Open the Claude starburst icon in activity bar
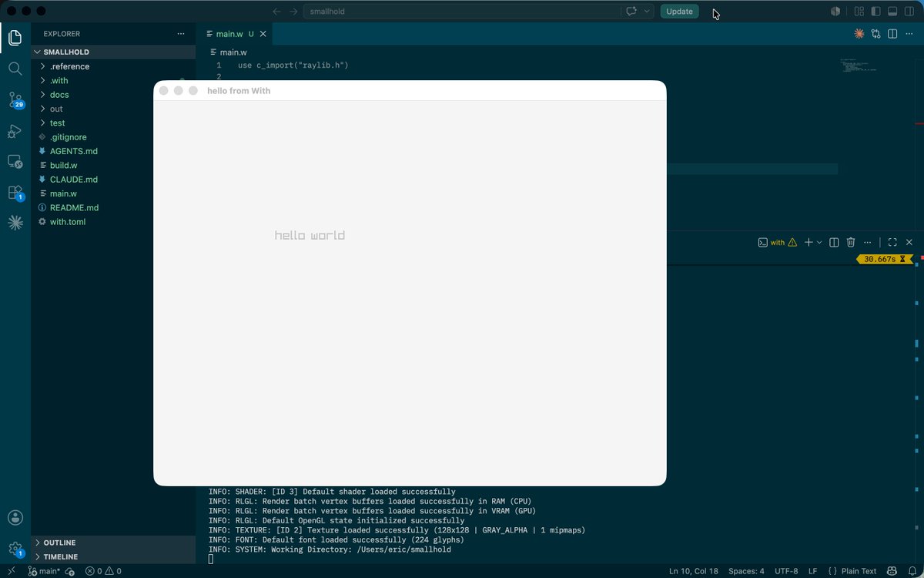This screenshot has height=578, width=924. pos(15,223)
